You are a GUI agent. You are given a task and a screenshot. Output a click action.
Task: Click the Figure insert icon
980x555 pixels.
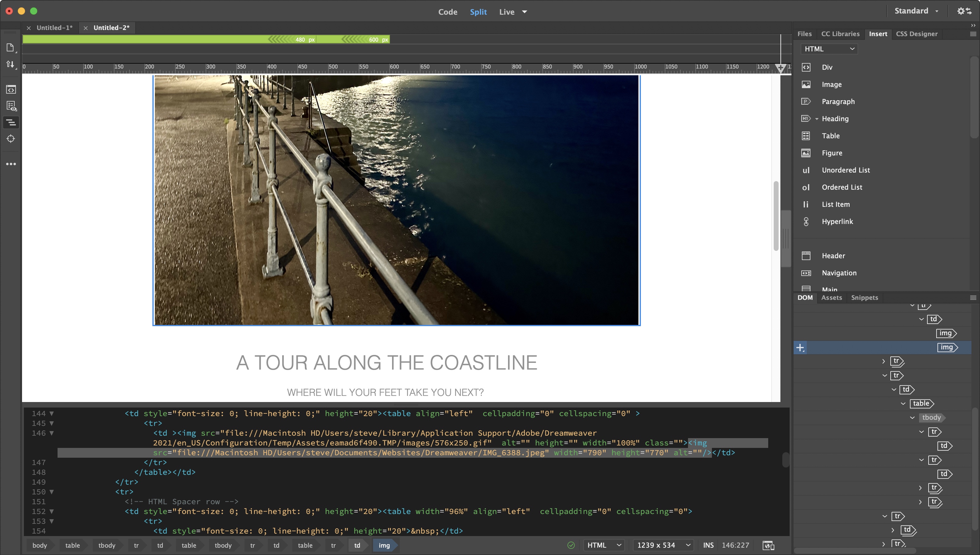click(x=807, y=153)
